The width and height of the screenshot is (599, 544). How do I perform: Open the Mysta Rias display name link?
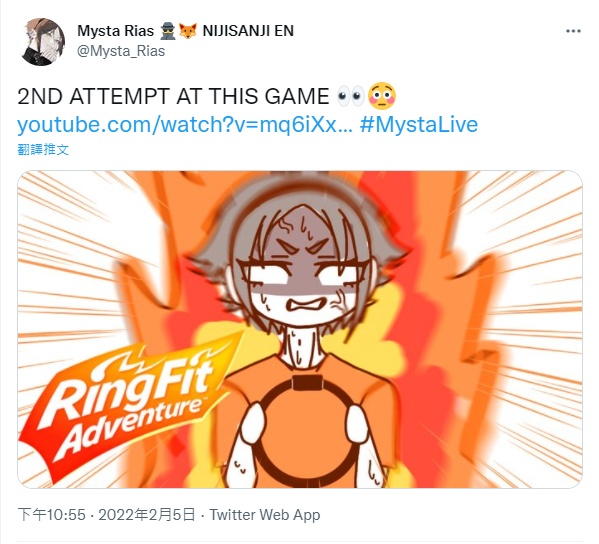pyautogui.click(x=116, y=31)
